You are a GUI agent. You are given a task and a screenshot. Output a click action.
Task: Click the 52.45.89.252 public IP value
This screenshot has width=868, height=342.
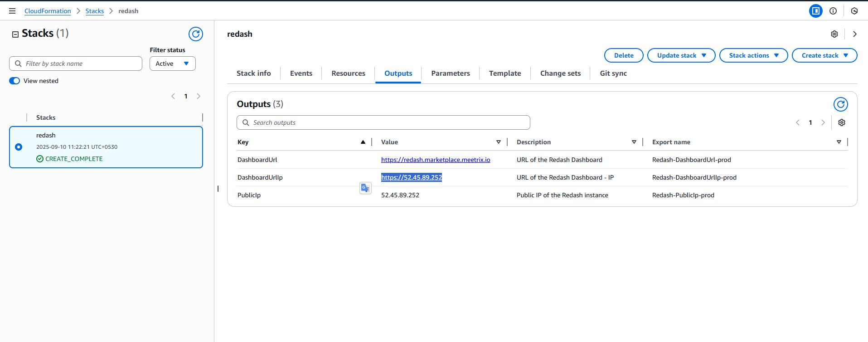point(400,195)
